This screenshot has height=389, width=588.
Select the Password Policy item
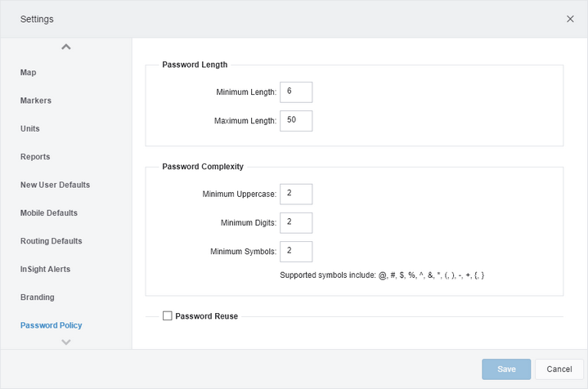click(x=51, y=325)
